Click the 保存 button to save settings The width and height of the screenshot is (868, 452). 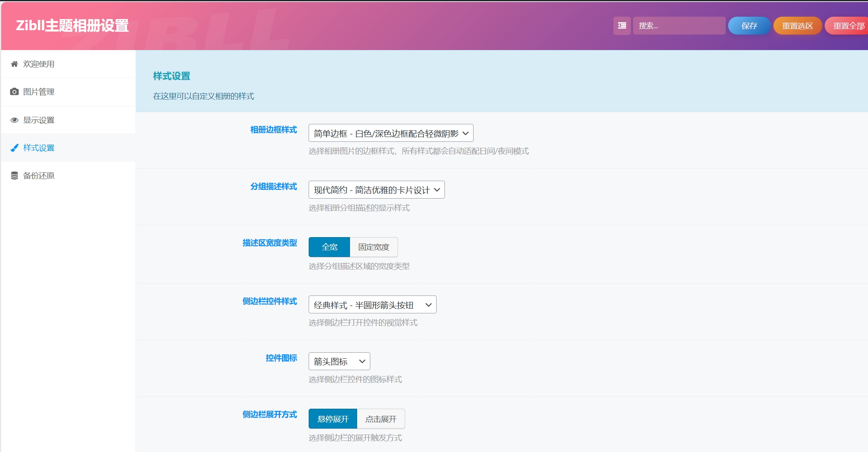[749, 25]
